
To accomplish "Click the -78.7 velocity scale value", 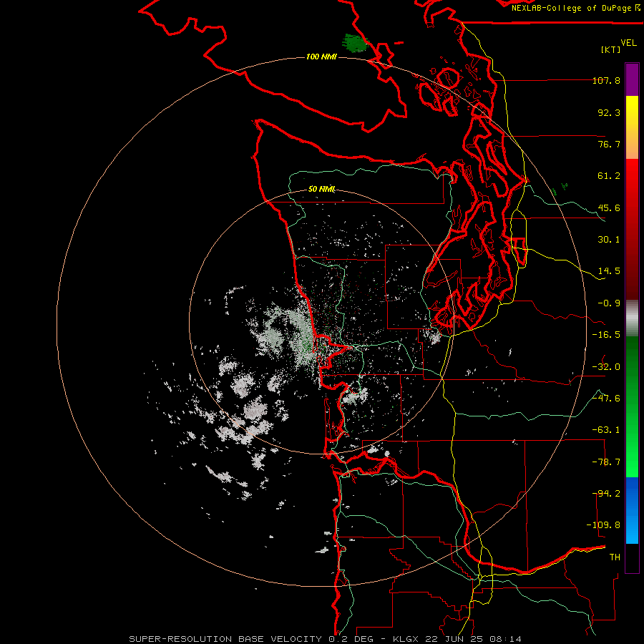I will click(x=606, y=462).
